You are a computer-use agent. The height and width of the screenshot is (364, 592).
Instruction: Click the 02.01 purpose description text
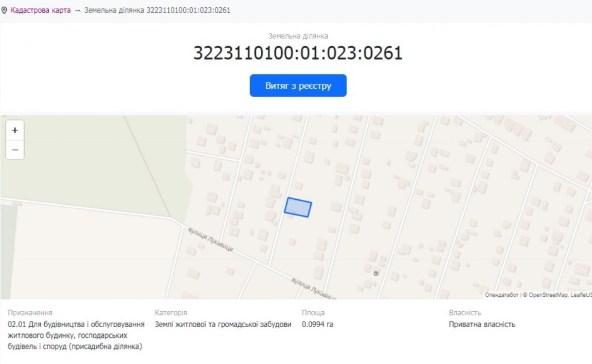[76, 335]
